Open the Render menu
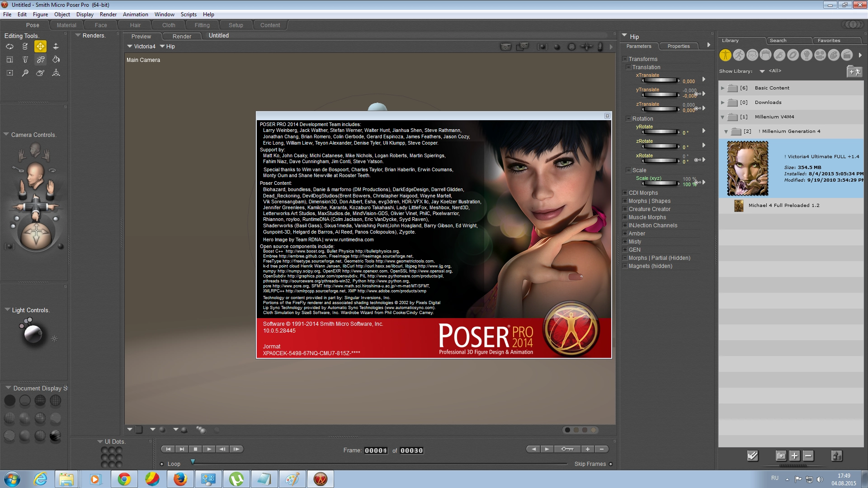Screen dimensions: 868x488 (x=108, y=14)
